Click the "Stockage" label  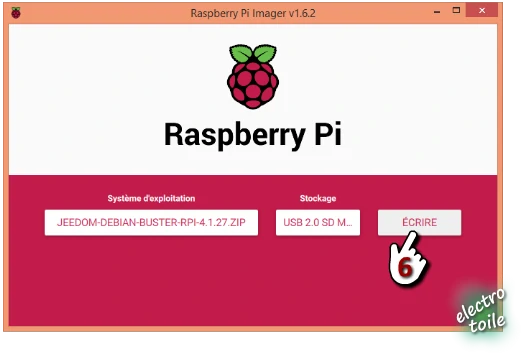[318, 198]
